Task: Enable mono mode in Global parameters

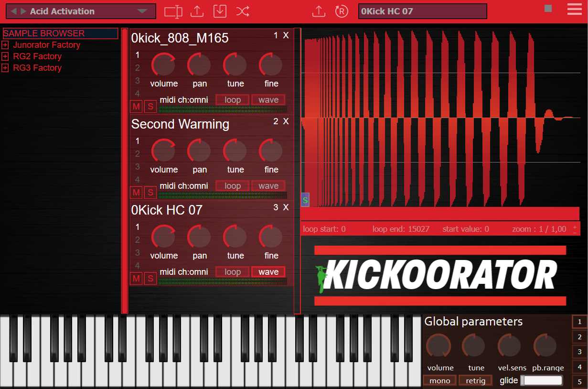Action: pos(439,380)
